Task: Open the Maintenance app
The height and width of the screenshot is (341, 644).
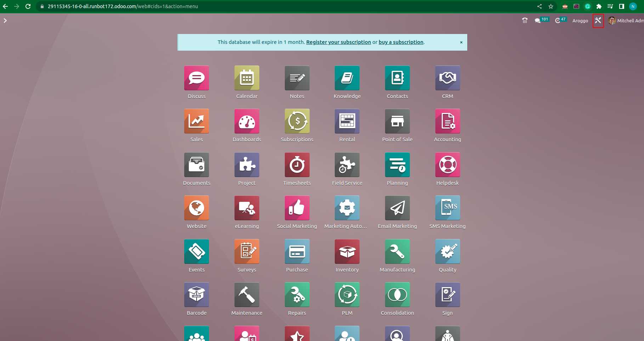Action: click(247, 295)
